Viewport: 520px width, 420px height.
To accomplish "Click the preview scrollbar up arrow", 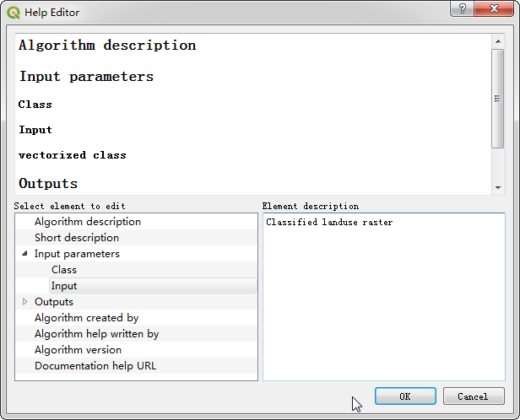I will [498, 41].
